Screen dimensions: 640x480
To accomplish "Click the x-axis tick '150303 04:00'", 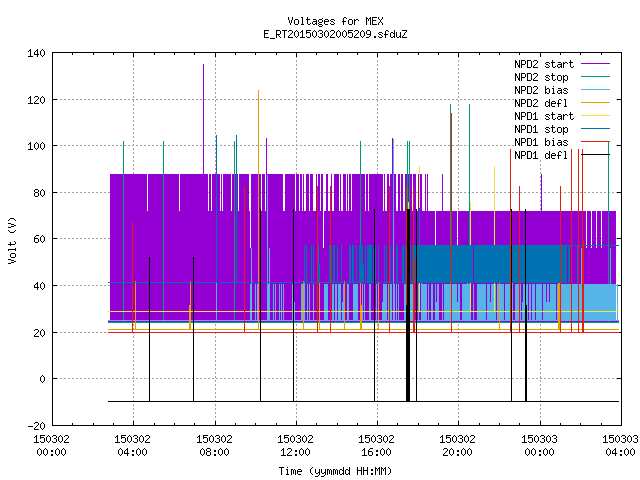I will (620, 446).
